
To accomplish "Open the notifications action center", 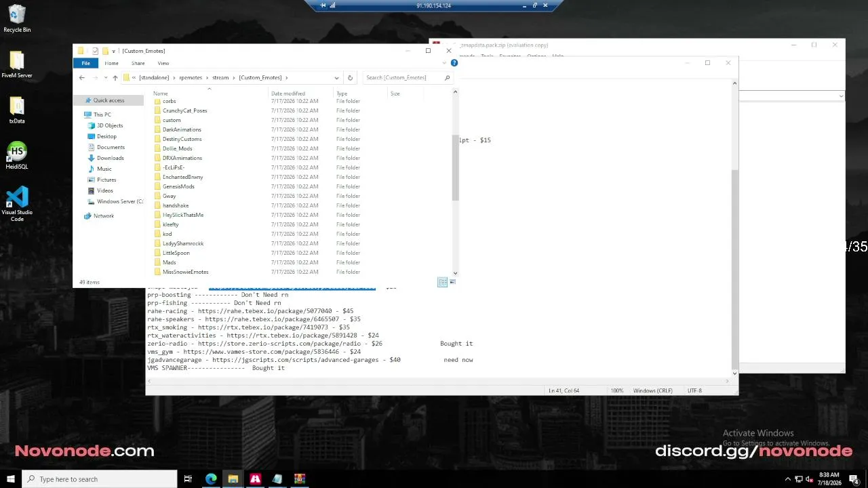I will [x=854, y=479].
